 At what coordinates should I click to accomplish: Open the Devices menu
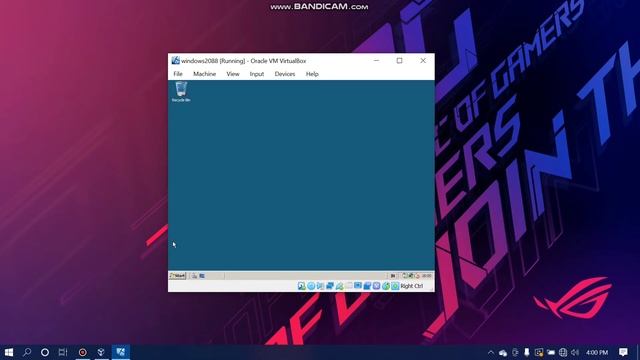[x=285, y=74]
